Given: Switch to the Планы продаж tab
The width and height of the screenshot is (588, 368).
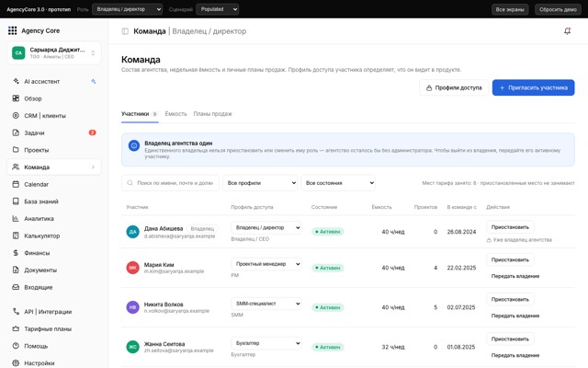Looking at the screenshot, I should tap(212, 114).
